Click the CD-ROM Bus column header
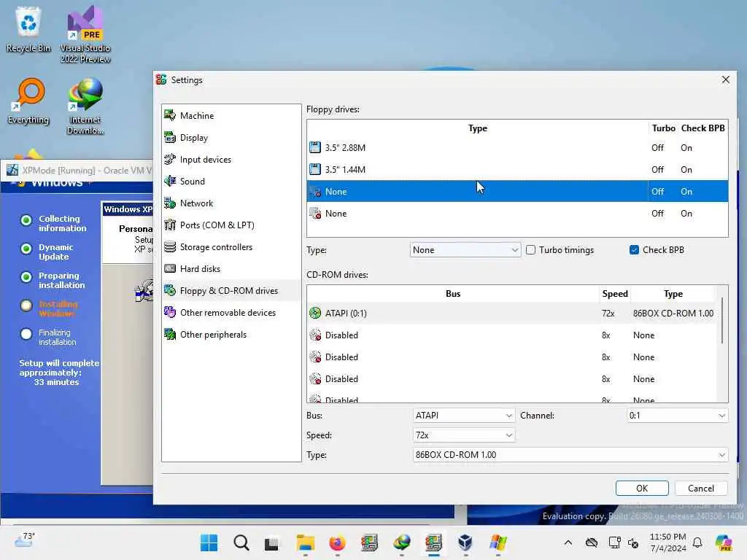The height and width of the screenshot is (560, 747). (452, 294)
